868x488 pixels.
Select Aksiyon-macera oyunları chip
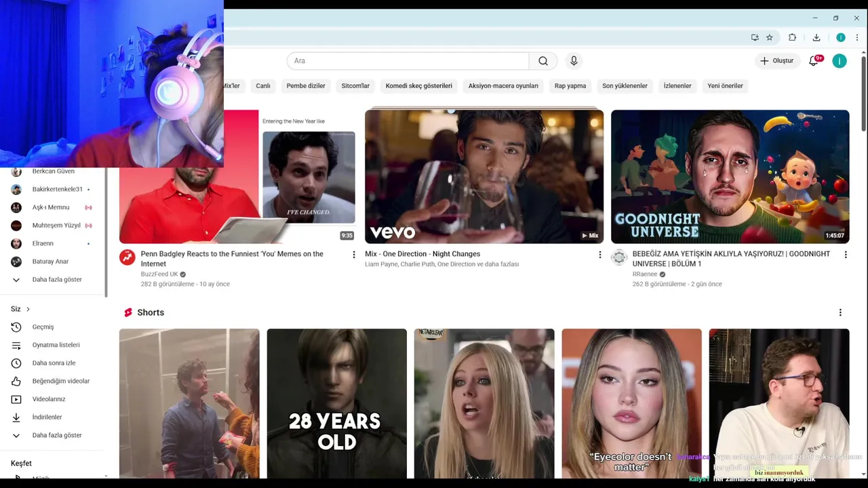[x=503, y=86]
